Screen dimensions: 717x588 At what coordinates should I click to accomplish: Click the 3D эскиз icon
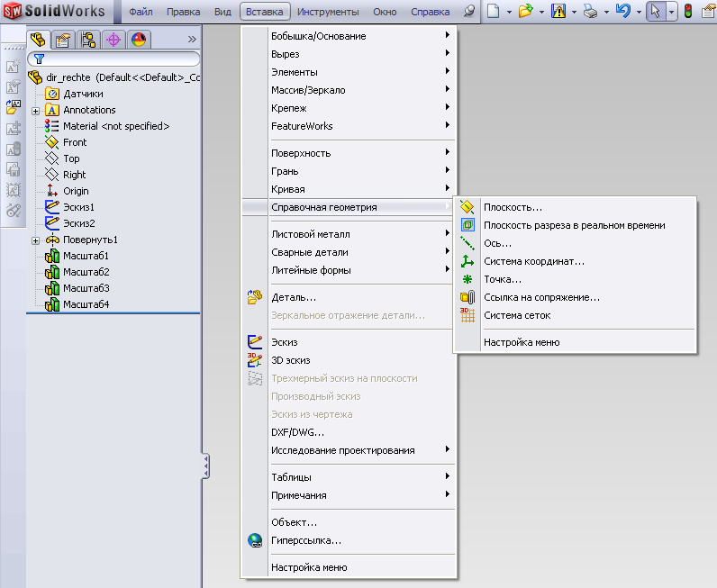(x=255, y=360)
